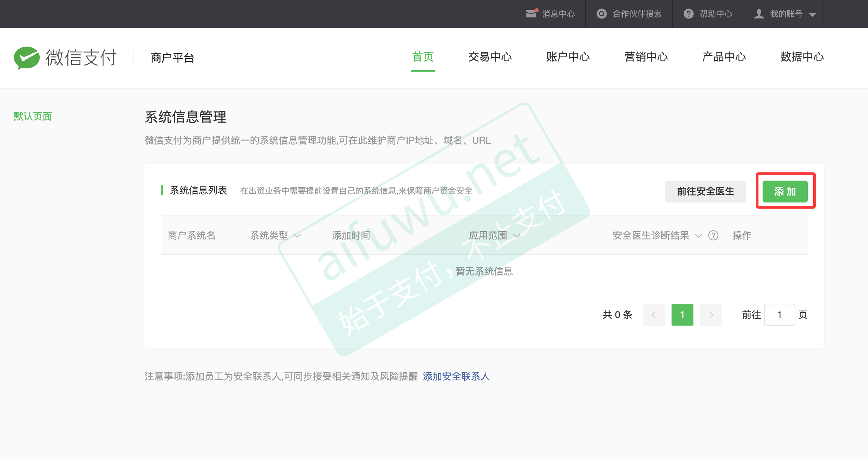Click the help center question mark icon
Viewport: 868px width, 459px height.
688,14
